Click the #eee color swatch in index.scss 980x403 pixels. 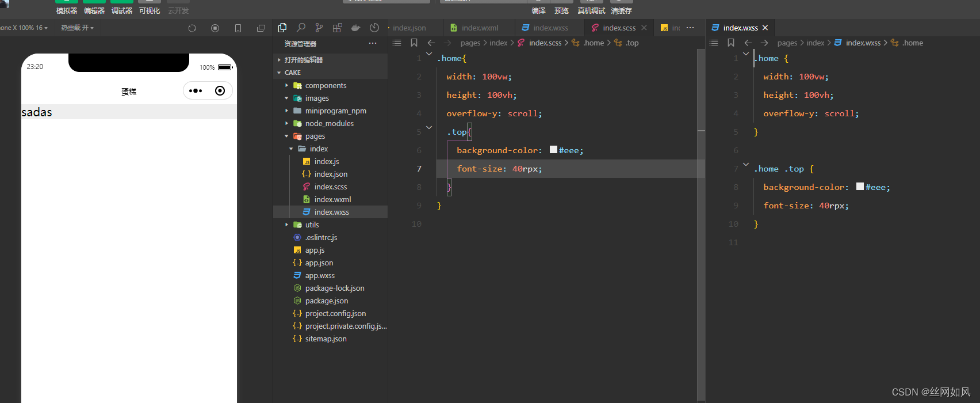click(553, 150)
